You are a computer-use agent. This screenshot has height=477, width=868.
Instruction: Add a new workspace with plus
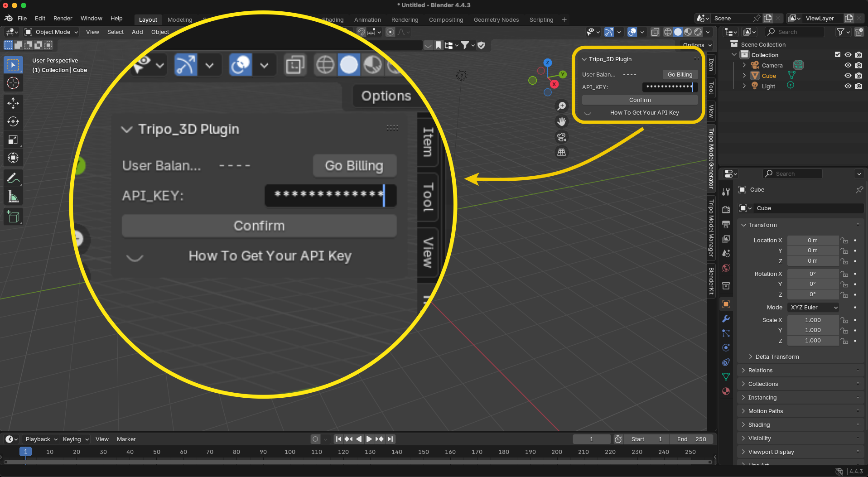[x=564, y=19]
